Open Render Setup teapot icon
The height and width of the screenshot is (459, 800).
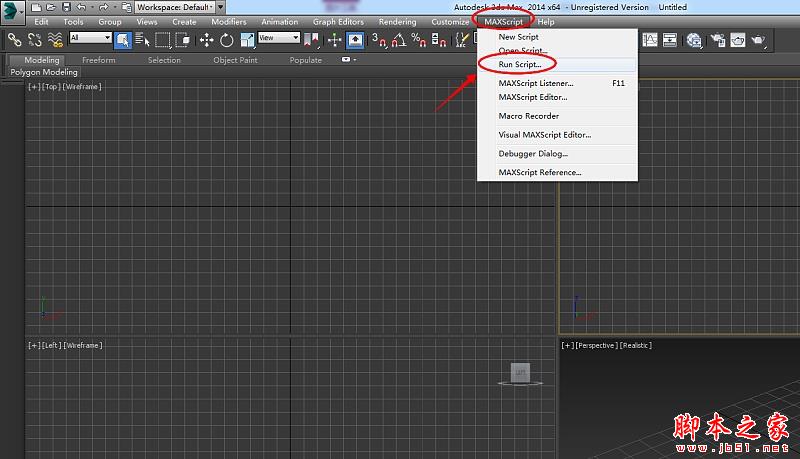tap(718, 40)
